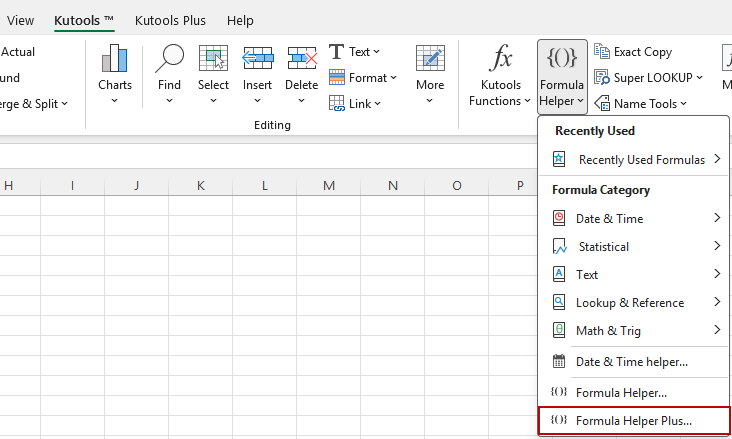This screenshot has height=439, width=732.
Task: Open the Find dropdown chevron
Action: click(x=169, y=100)
